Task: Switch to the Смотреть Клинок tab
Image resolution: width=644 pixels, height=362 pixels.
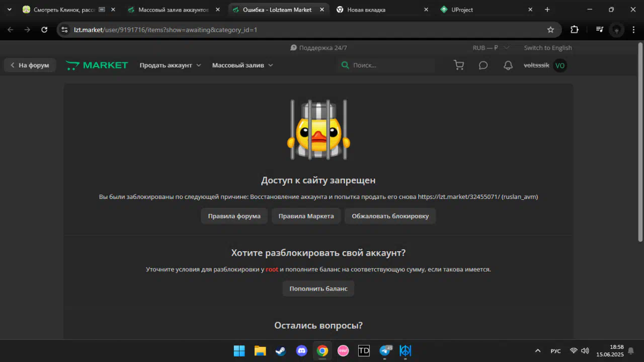Action: [x=69, y=10]
